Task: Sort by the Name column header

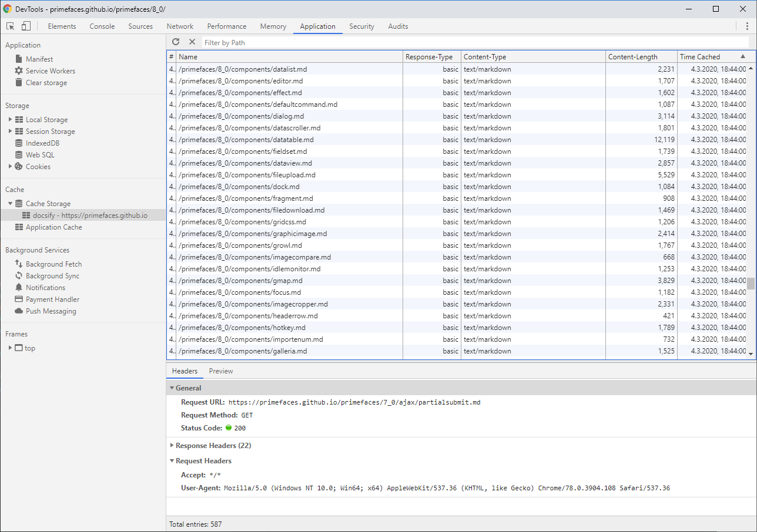Action: pos(289,57)
